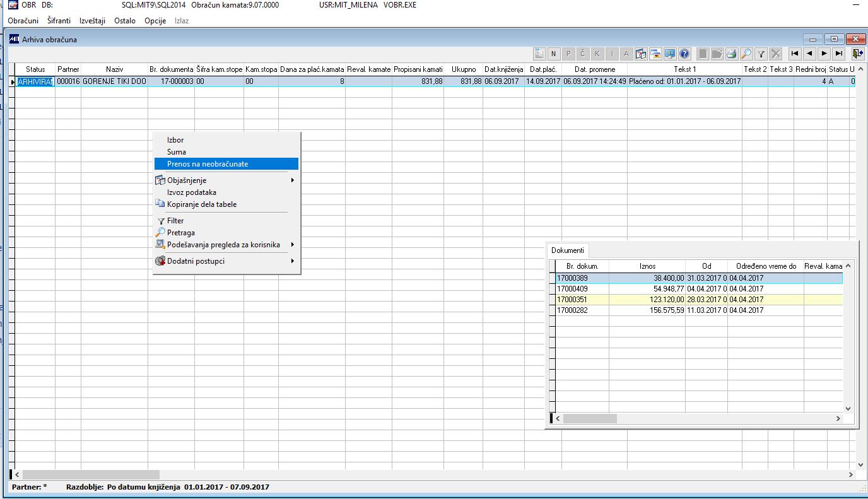Go to next record arrow button
The height and width of the screenshot is (499, 868).
point(824,54)
